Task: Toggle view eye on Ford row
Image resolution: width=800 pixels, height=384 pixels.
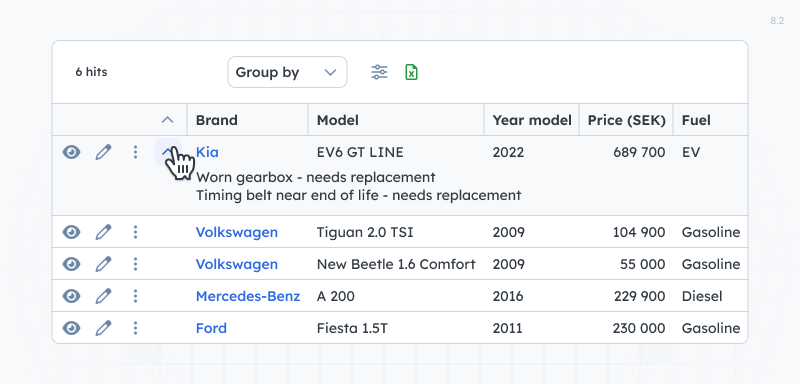Action: pyautogui.click(x=71, y=328)
